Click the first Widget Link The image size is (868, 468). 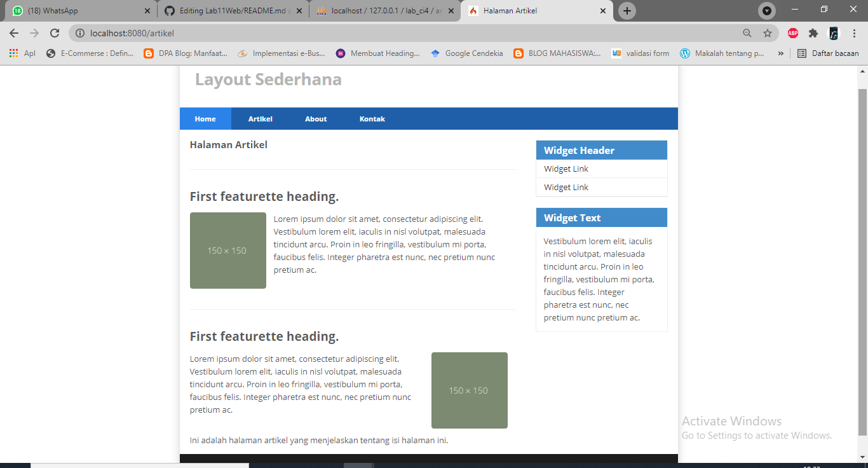pos(566,169)
